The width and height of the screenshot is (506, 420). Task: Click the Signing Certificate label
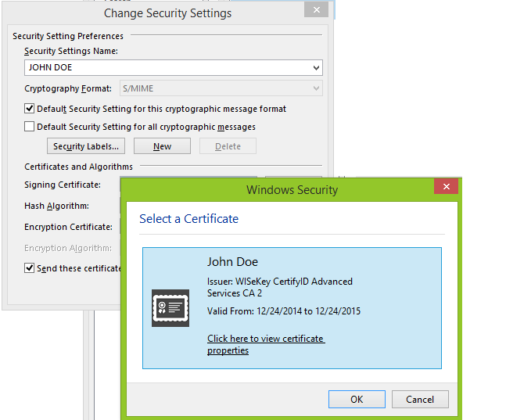(x=63, y=185)
